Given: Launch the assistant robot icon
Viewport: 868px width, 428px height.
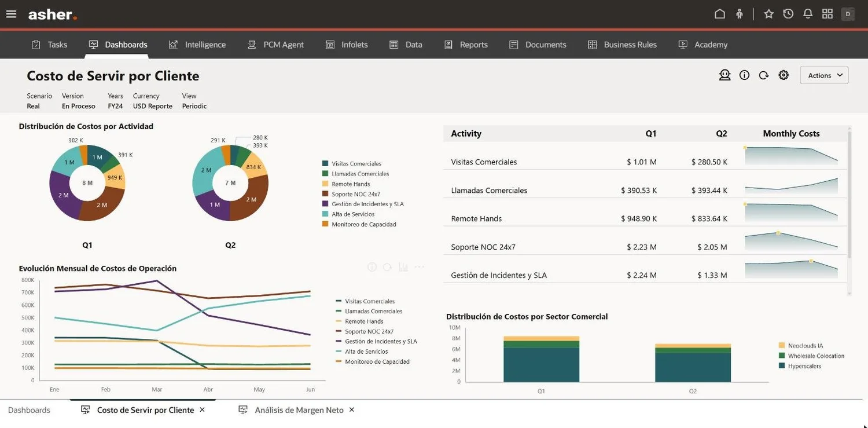Looking at the screenshot, I should (724, 75).
